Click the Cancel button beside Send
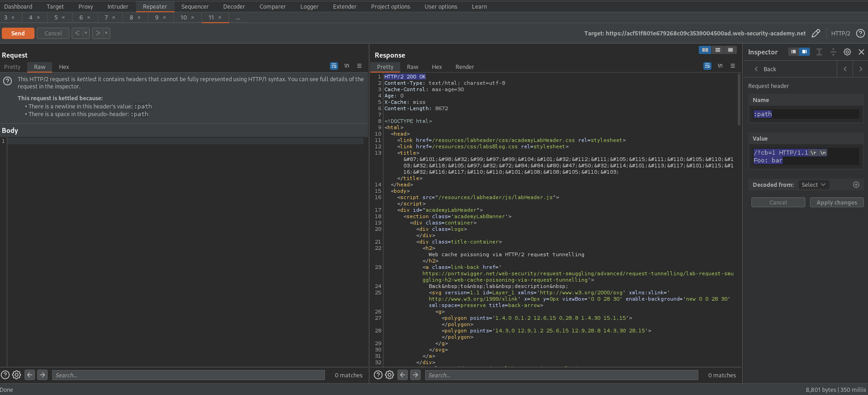This screenshot has width=868, height=395. pos(53,33)
